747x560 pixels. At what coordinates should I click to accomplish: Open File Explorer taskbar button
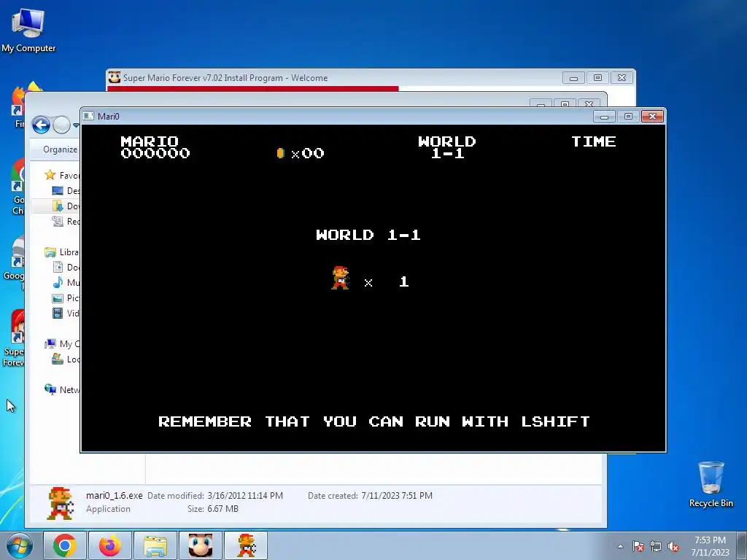[155, 545]
